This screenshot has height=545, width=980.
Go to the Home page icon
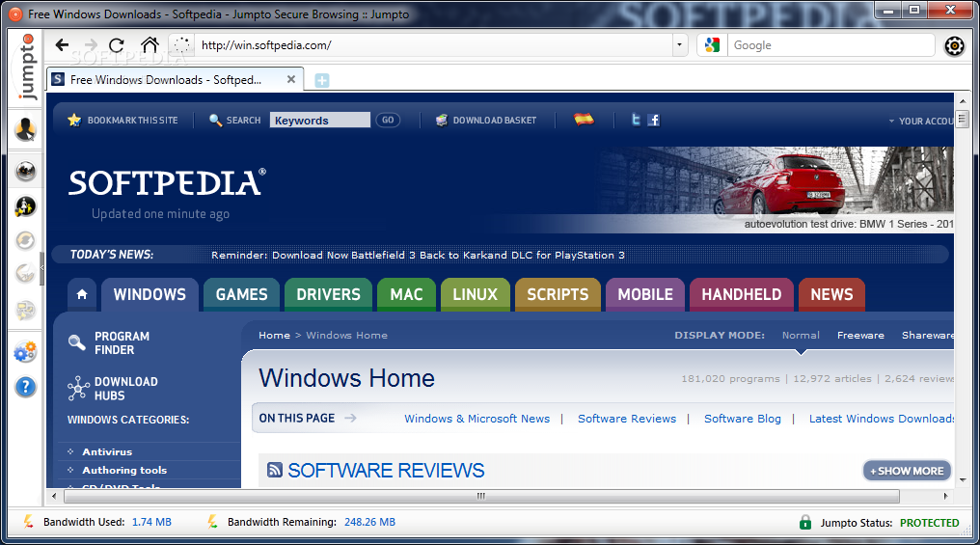click(150, 44)
